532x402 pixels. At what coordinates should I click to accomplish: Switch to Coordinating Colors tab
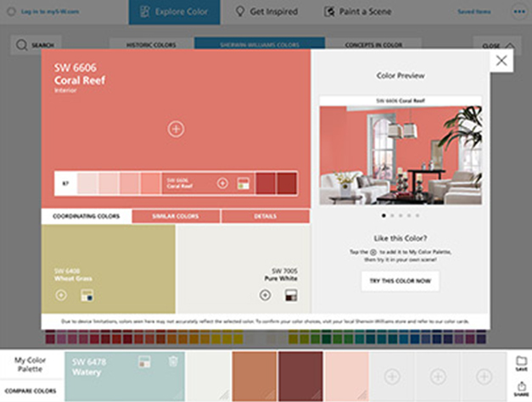tap(87, 216)
